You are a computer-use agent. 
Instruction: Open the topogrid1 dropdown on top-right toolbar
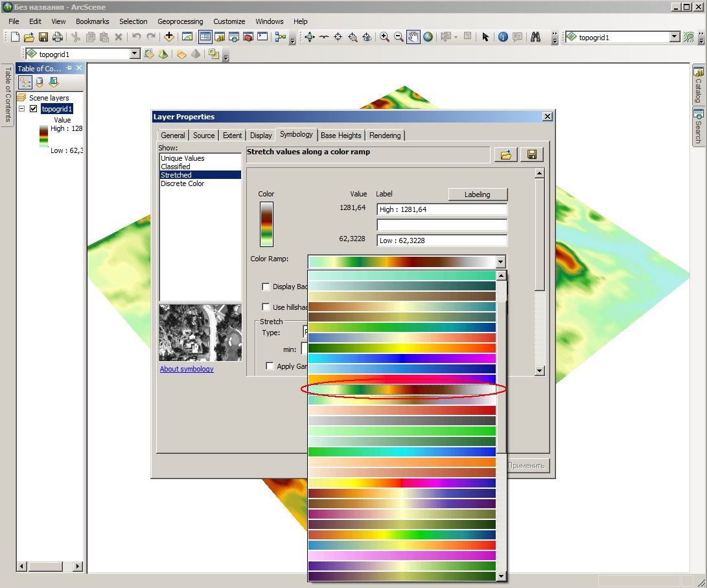pos(675,37)
